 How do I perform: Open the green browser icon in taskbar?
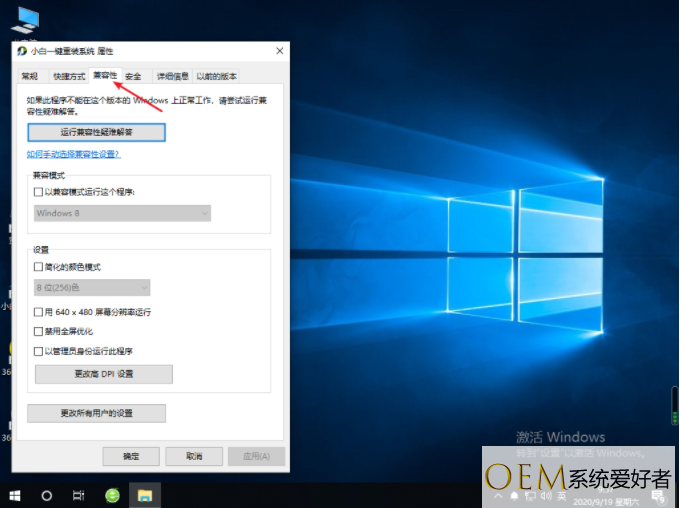tap(112, 495)
